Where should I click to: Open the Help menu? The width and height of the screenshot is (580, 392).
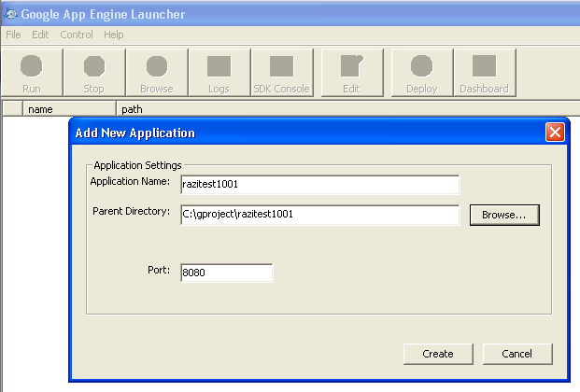coord(114,35)
